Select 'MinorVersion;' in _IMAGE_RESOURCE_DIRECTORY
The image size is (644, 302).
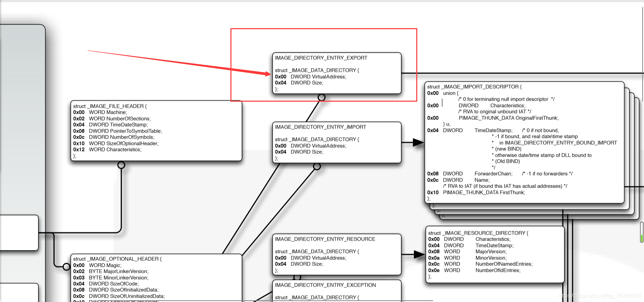(x=491, y=258)
